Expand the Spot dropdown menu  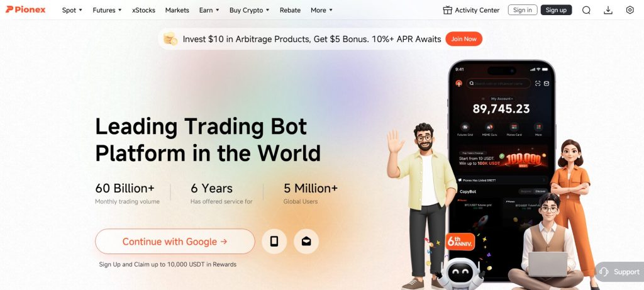[72, 10]
